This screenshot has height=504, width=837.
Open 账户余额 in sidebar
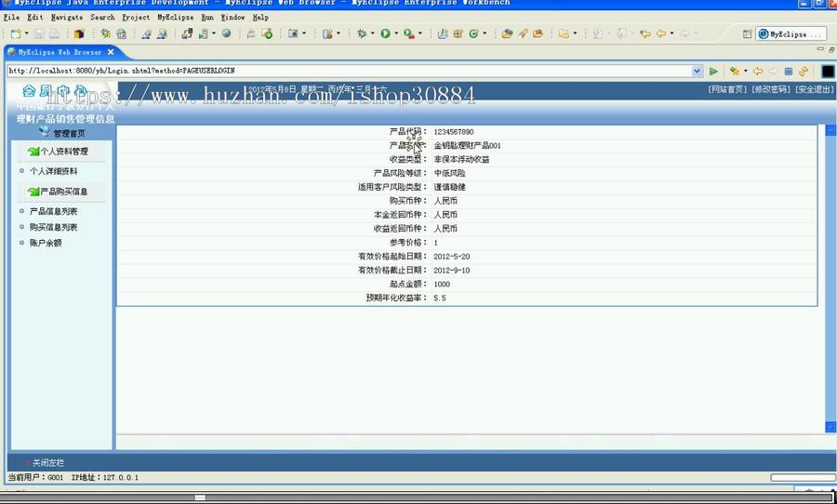coord(46,243)
